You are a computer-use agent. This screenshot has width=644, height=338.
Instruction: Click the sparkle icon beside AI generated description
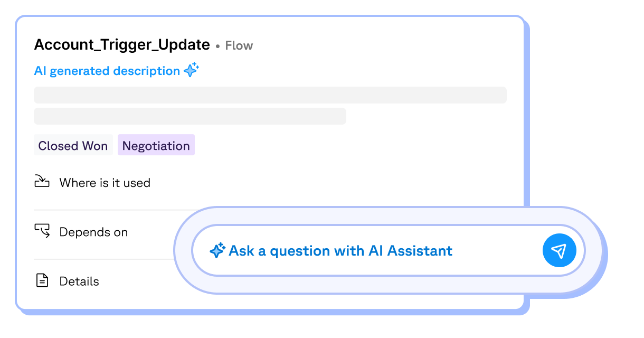(191, 70)
